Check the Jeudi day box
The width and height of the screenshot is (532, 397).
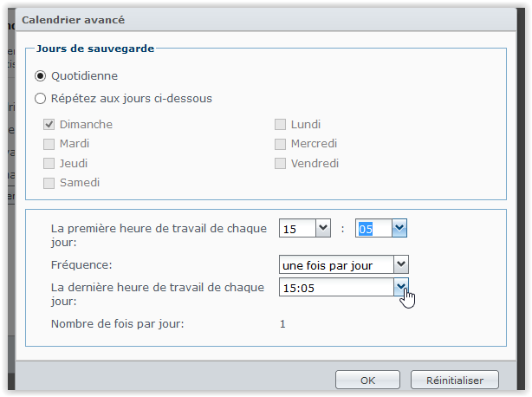click(x=49, y=163)
